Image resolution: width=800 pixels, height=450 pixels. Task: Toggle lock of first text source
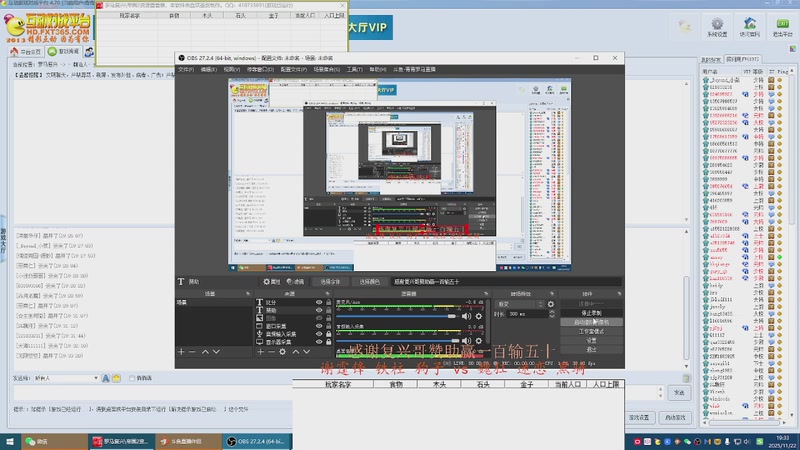pyautogui.click(x=329, y=303)
